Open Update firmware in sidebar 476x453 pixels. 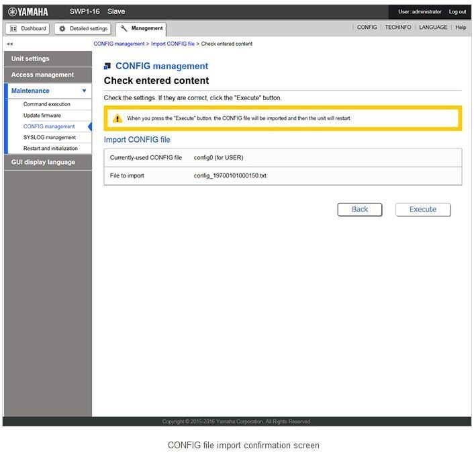click(42, 116)
